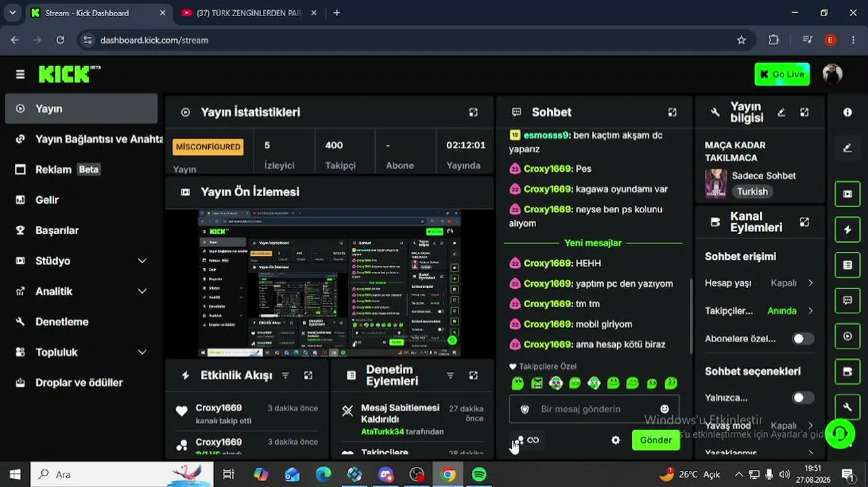868x487 pixels.
Task: Click the esmosss9 username in chat
Action: pos(546,135)
